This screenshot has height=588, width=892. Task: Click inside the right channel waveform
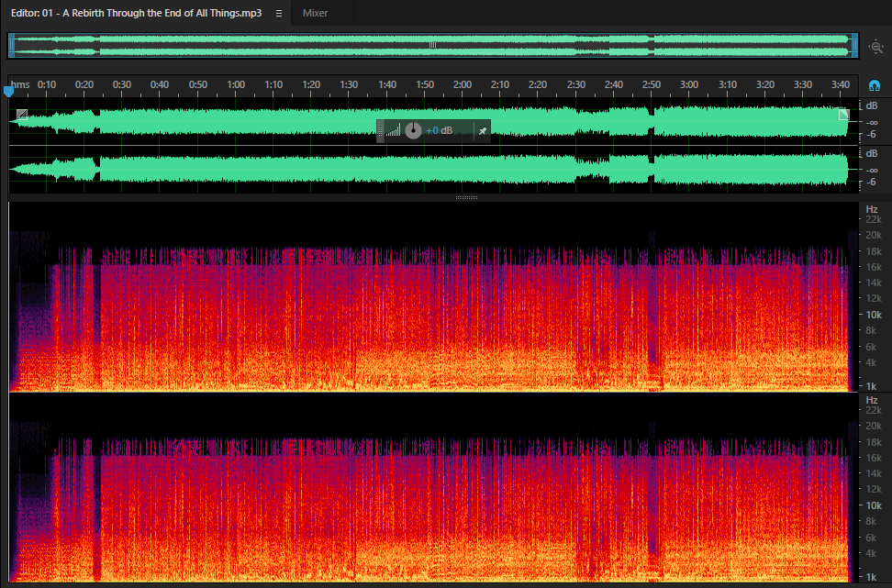(x=432, y=170)
